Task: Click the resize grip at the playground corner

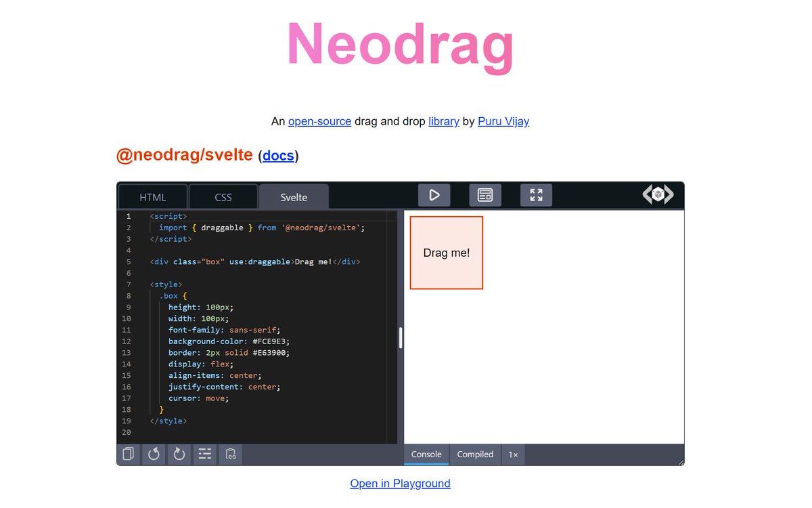Action: [681, 462]
